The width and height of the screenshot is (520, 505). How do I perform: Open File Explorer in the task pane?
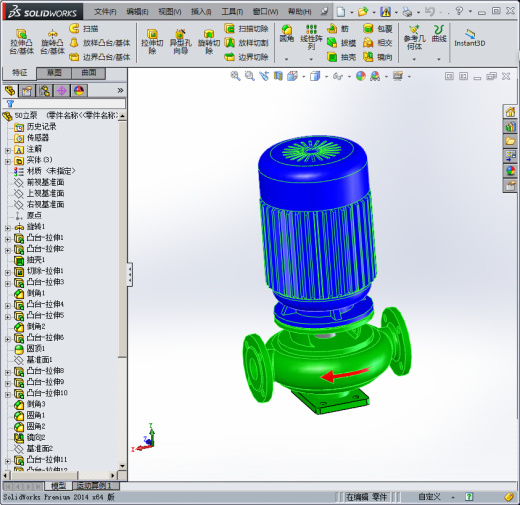(x=510, y=141)
